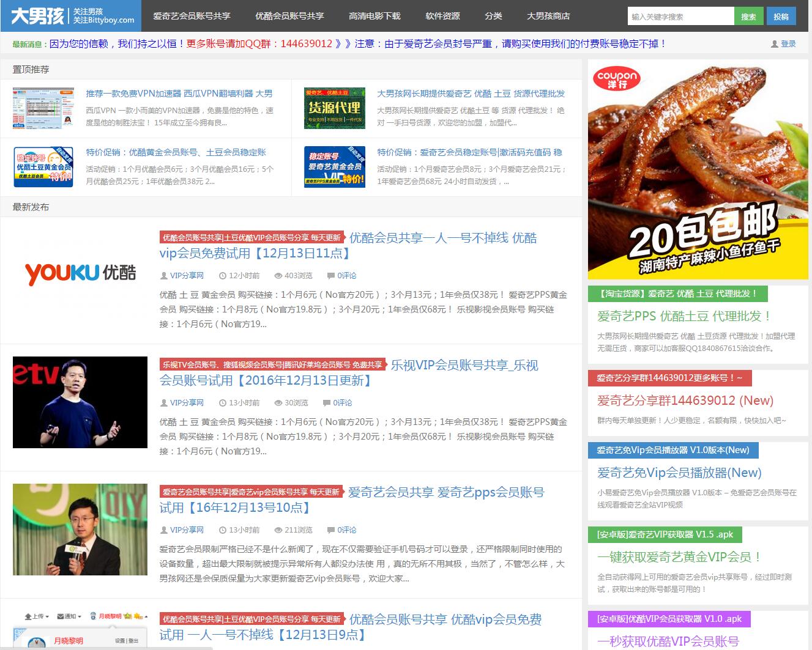Screen dimensions: 812x650
Task: Click the QQ群 144639012 announcement text
Action: coord(259,44)
